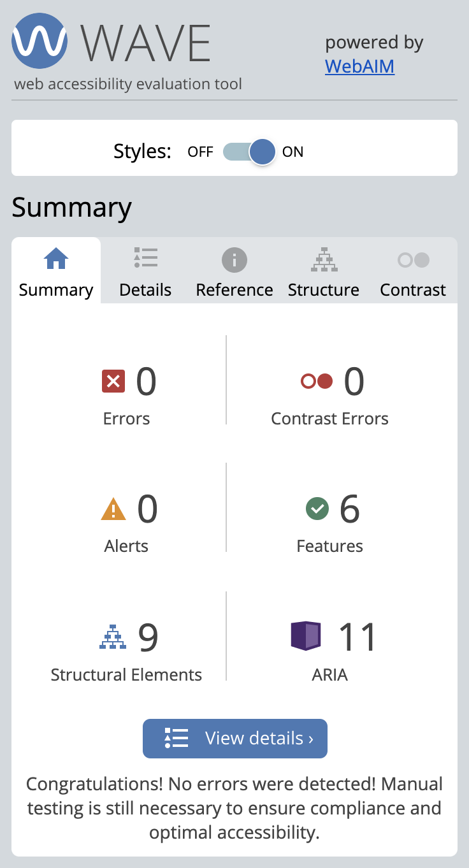Select the Features green checkmark icon
469x868 pixels.
click(317, 508)
